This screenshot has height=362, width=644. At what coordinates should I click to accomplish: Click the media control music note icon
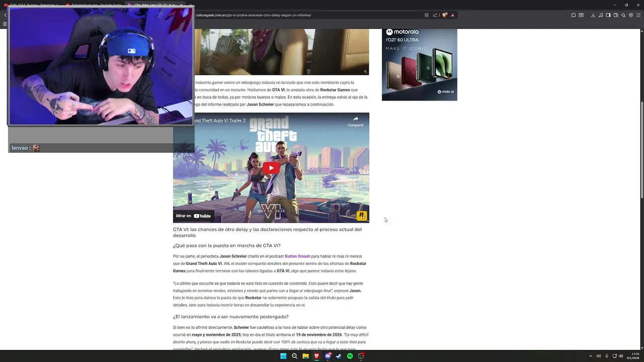(x=601, y=15)
